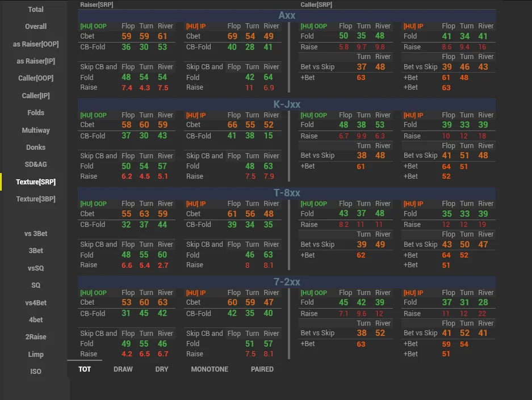Click K-Jxx OOP +Bet value 61

pyautogui.click(x=361, y=166)
